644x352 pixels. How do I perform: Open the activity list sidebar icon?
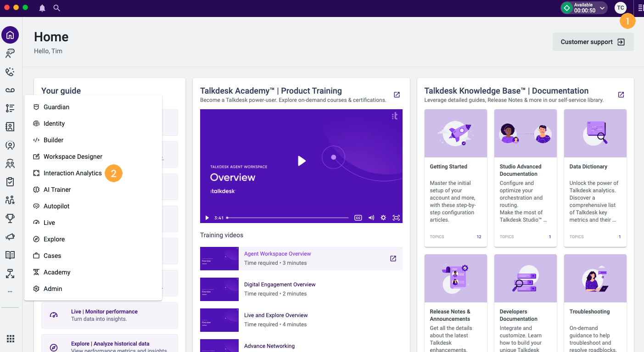click(10, 108)
